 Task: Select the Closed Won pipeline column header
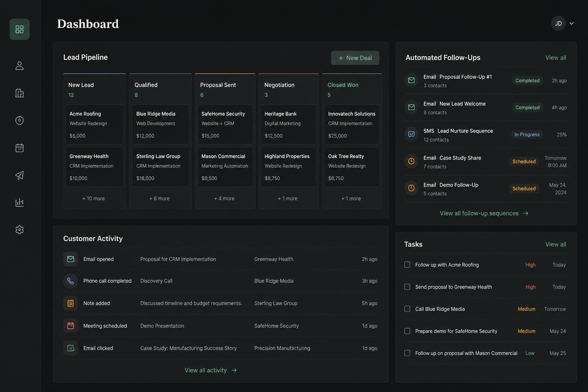point(343,85)
